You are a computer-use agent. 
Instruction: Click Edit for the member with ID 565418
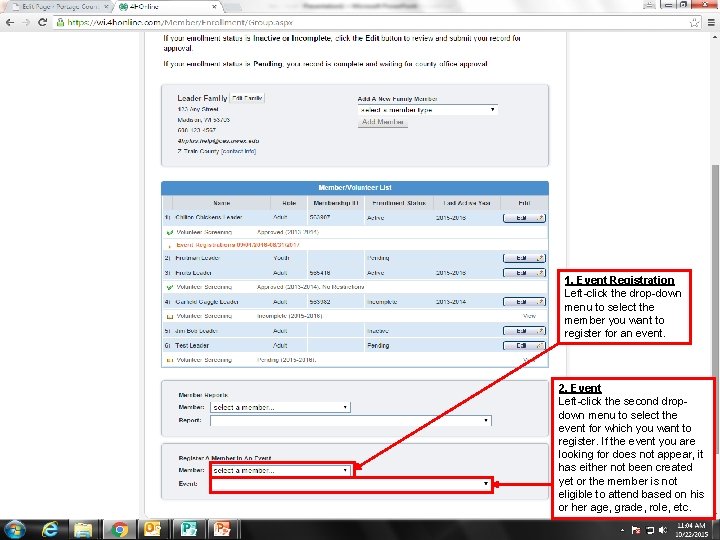(x=524, y=273)
